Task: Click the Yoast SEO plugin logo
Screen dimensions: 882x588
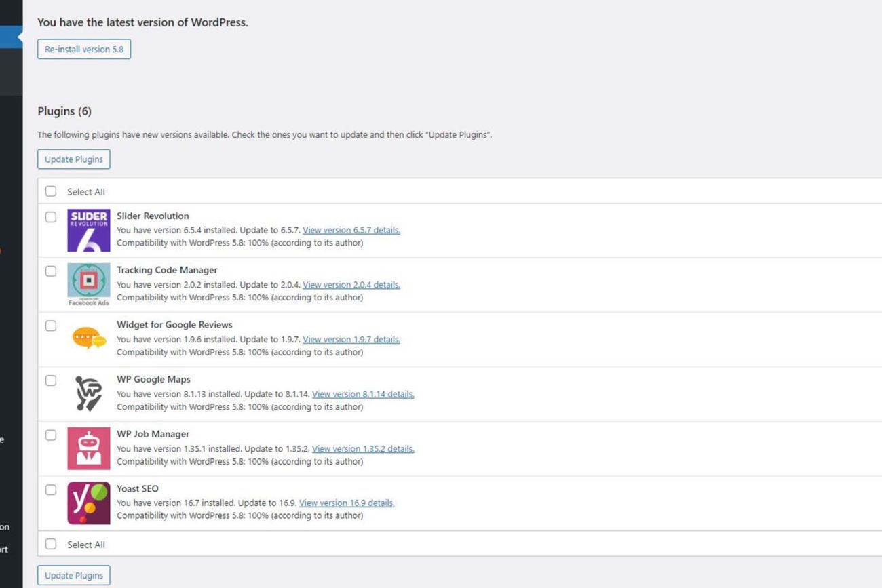Action: (88, 503)
